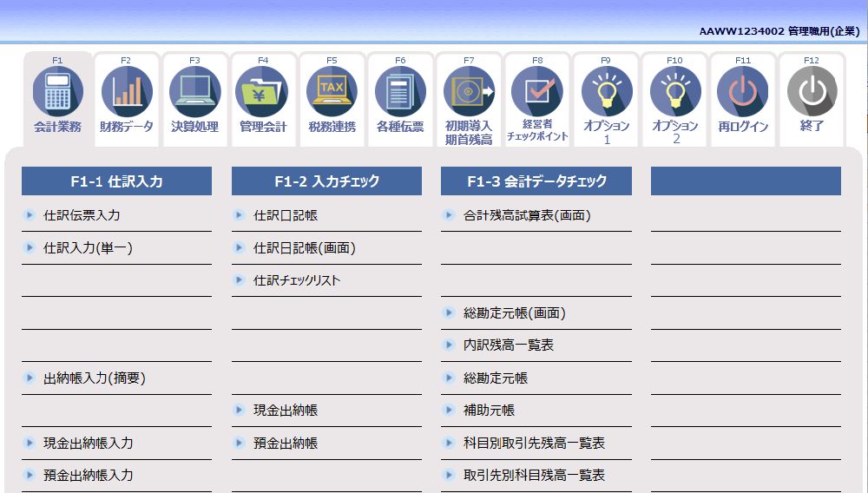Switch to the 決算処理 tab label
The width and height of the screenshot is (868, 493).
pos(194,127)
